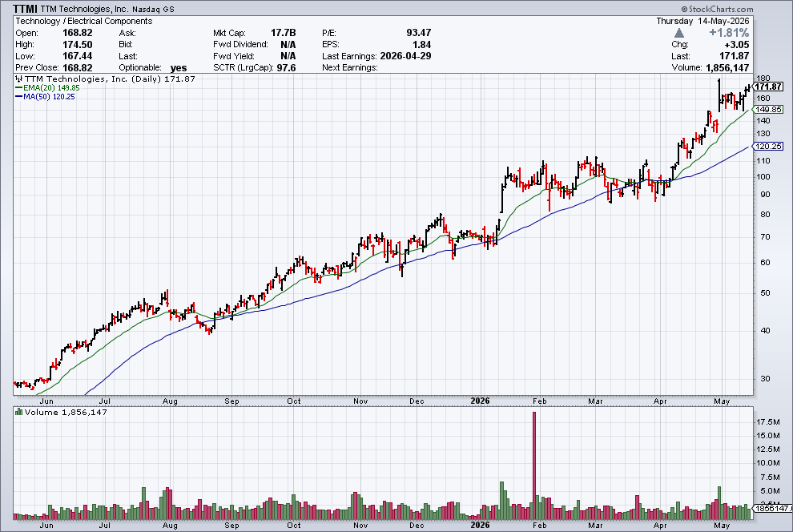Click the TTMI ticker symbol in header
This screenshot has width=793, height=532.
pyautogui.click(x=26, y=9)
